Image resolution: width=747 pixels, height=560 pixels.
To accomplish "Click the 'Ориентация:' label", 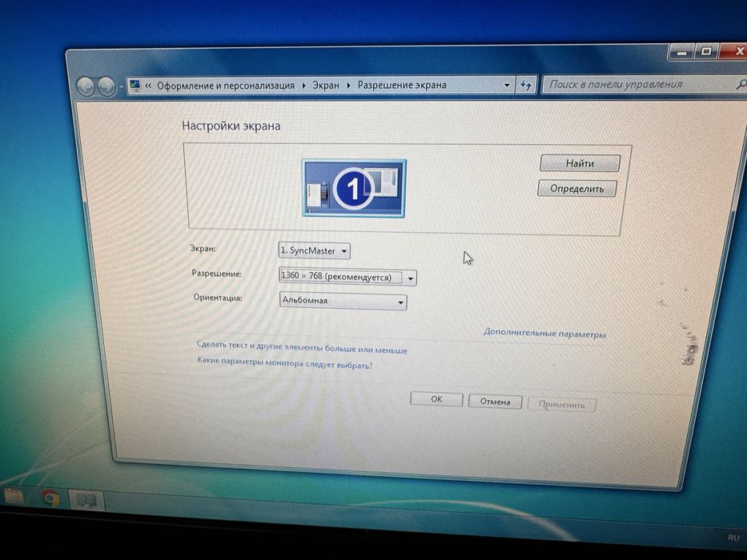I will (218, 298).
